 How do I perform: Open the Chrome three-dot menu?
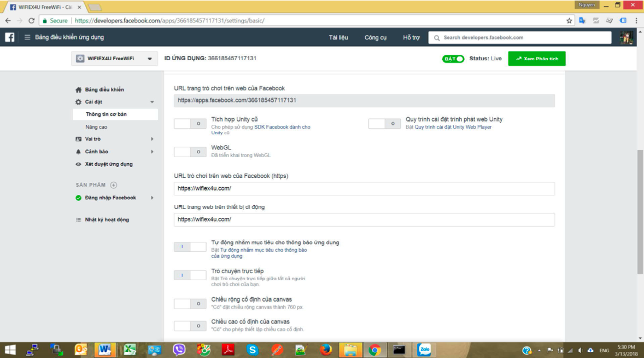[x=636, y=21]
